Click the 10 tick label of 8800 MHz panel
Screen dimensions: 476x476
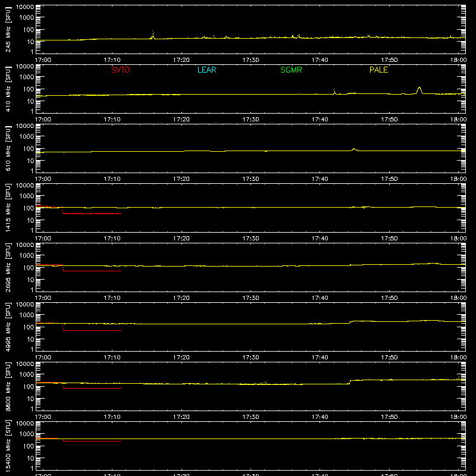[30, 399]
